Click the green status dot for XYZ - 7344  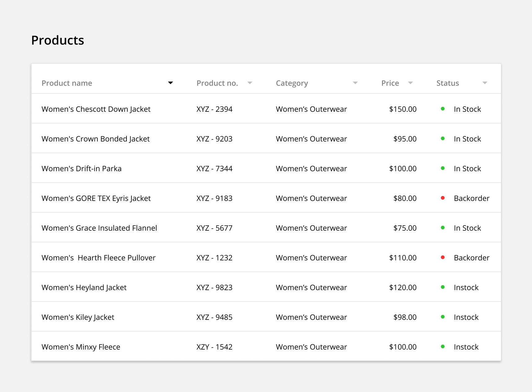pos(443,168)
